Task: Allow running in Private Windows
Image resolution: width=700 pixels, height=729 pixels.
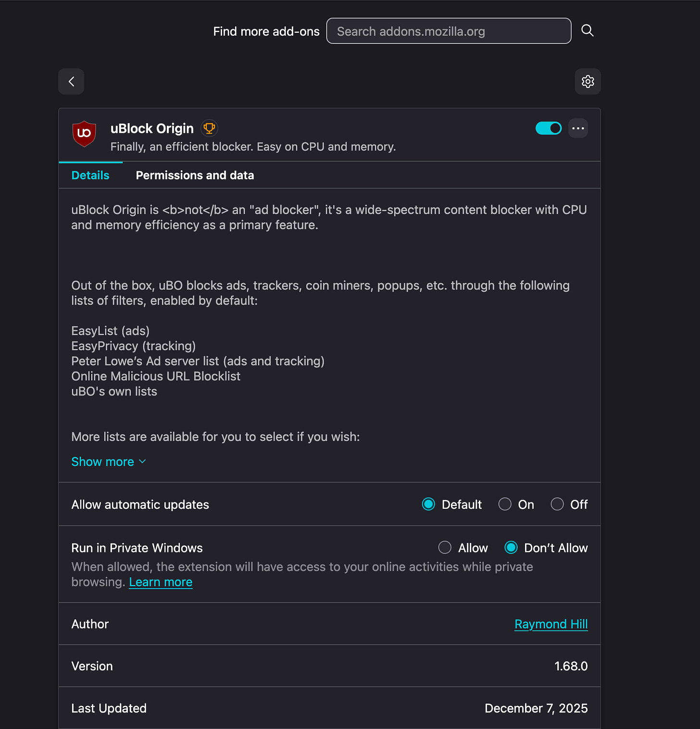Action: [x=445, y=548]
